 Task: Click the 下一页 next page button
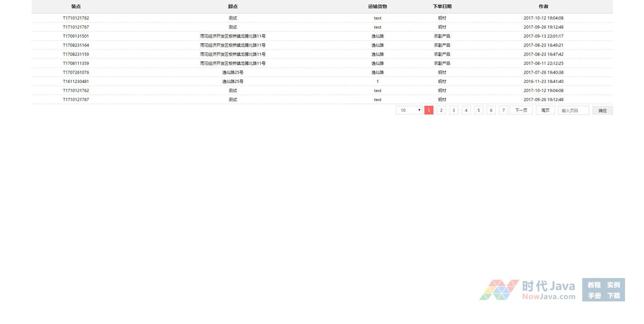[x=521, y=110]
